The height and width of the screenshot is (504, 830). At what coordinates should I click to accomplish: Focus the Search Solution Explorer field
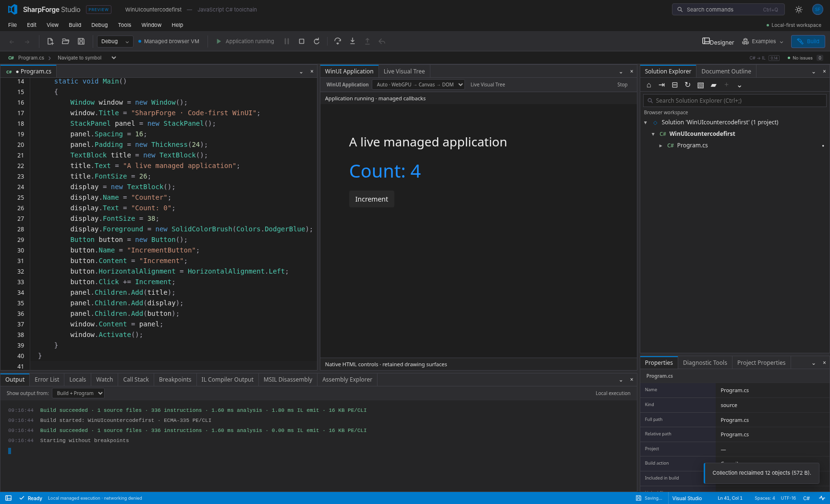(x=735, y=101)
